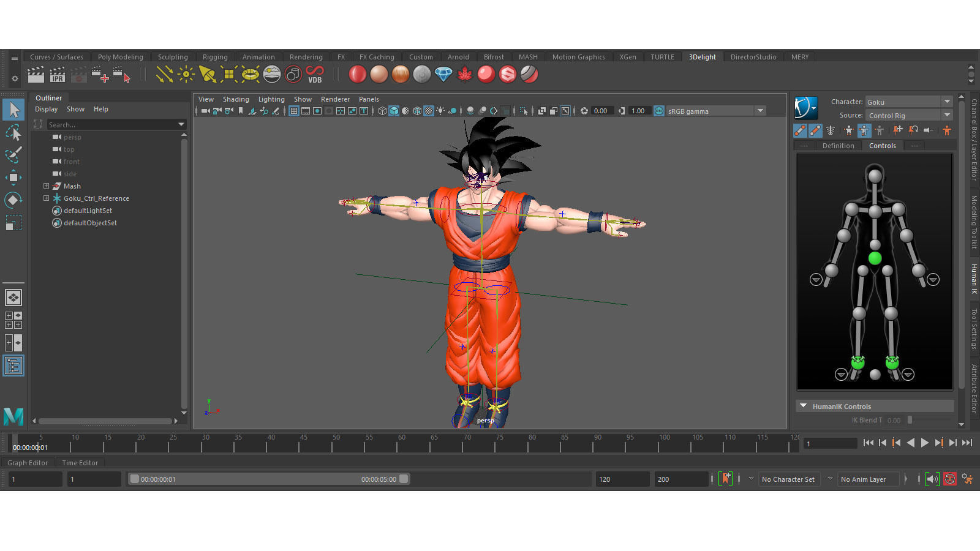Click the VDB volume shelf icon
The width and height of the screenshot is (980, 551).
(315, 75)
